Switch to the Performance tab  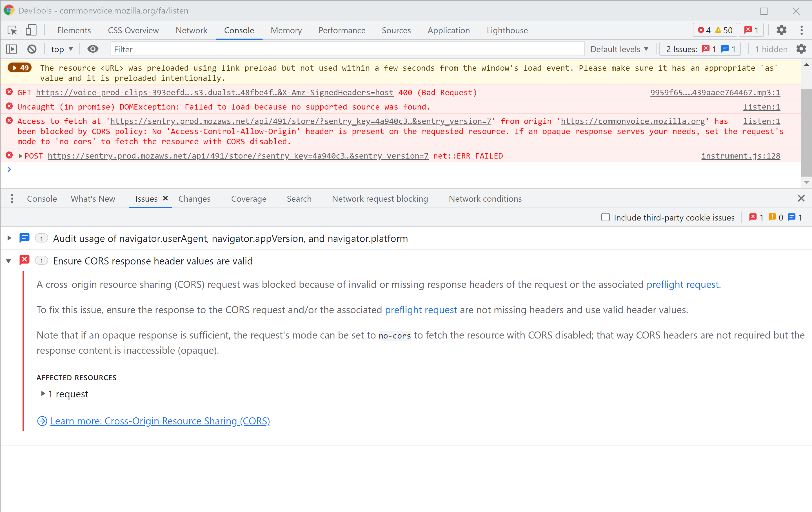point(342,30)
